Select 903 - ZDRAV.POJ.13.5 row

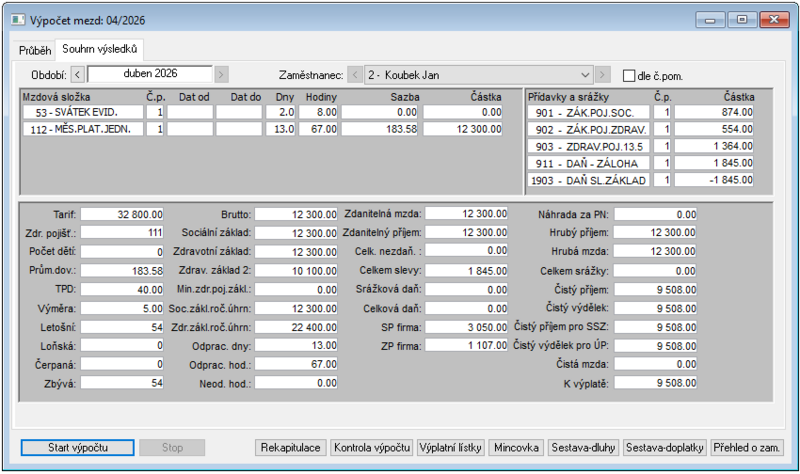coord(589,146)
